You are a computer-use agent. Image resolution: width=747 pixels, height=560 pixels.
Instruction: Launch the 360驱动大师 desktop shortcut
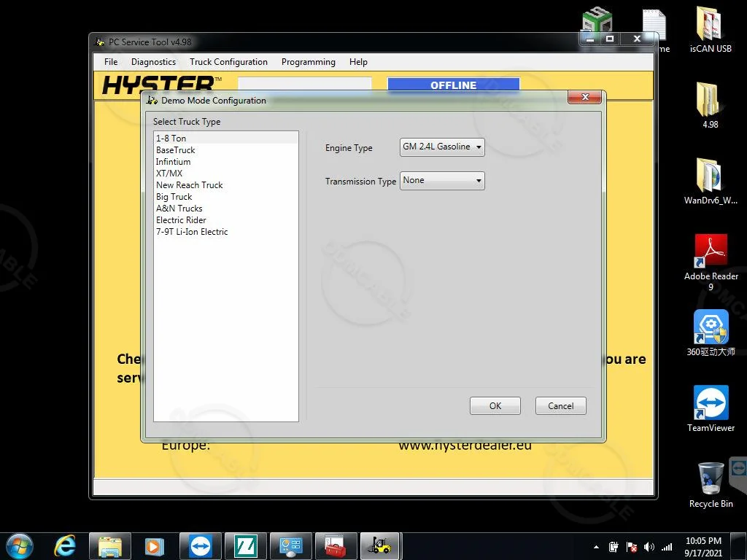click(x=711, y=332)
